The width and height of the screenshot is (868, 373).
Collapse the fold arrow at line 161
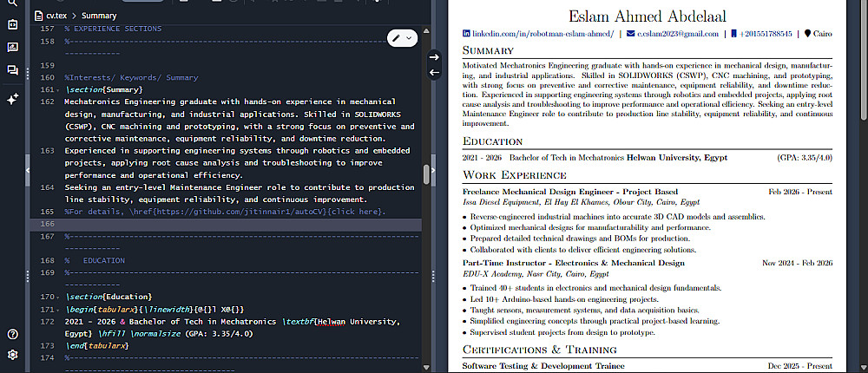tap(58, 90)
